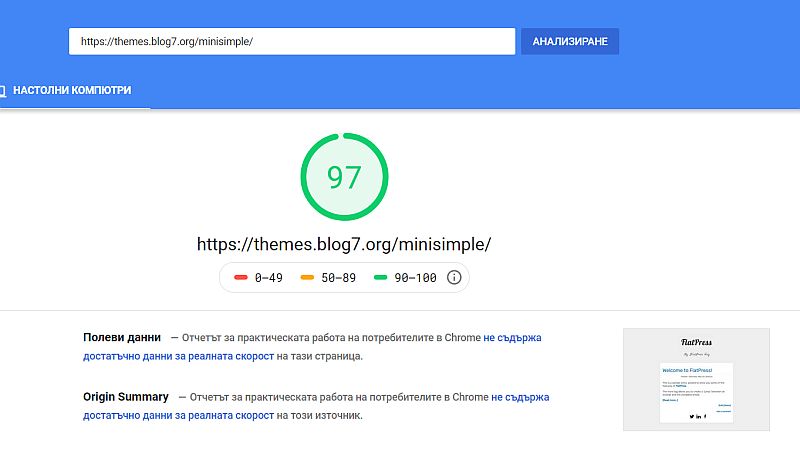This screenshot has width=800, height=457.
Task: Click the 90-100 range label
Action: coord(415,278)
